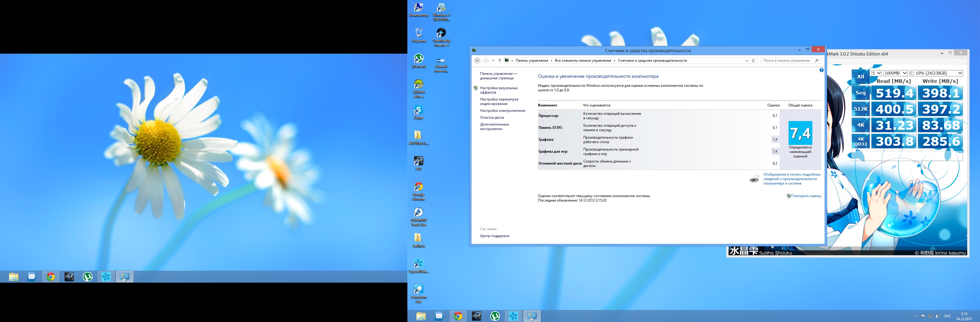Click the volume icon in system tray
Screen dimensions: 980x322
click(937, 316)
